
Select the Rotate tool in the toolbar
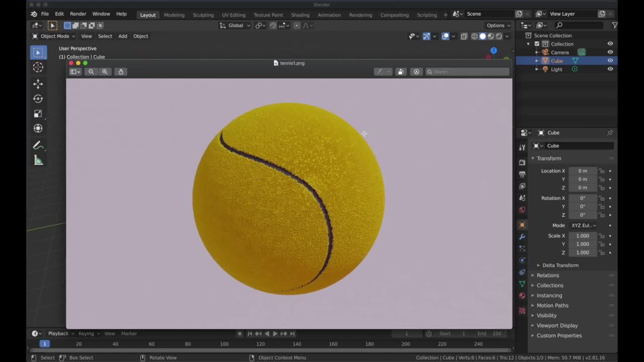pos(38,99)
